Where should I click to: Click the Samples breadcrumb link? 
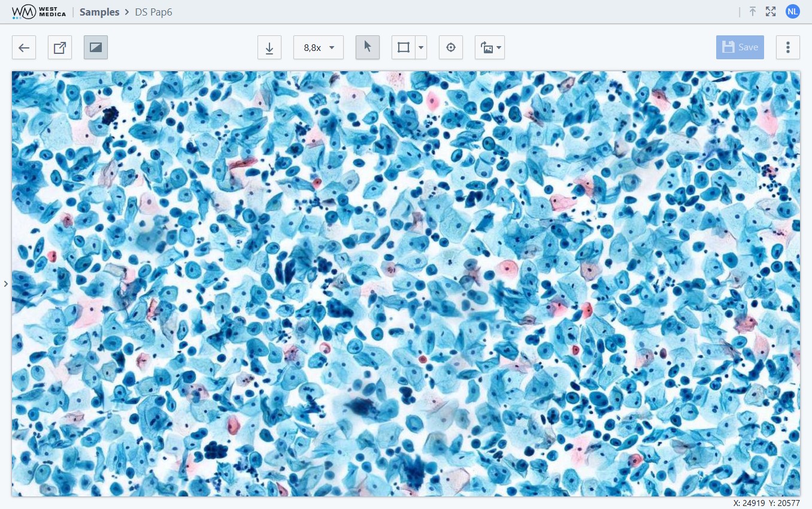(x=99, y=12)
